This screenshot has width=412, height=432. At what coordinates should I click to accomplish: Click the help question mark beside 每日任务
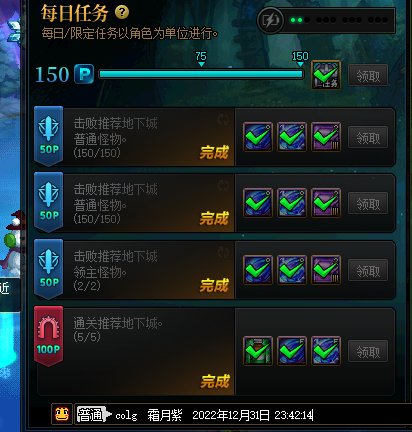click(x=122, y=13)
